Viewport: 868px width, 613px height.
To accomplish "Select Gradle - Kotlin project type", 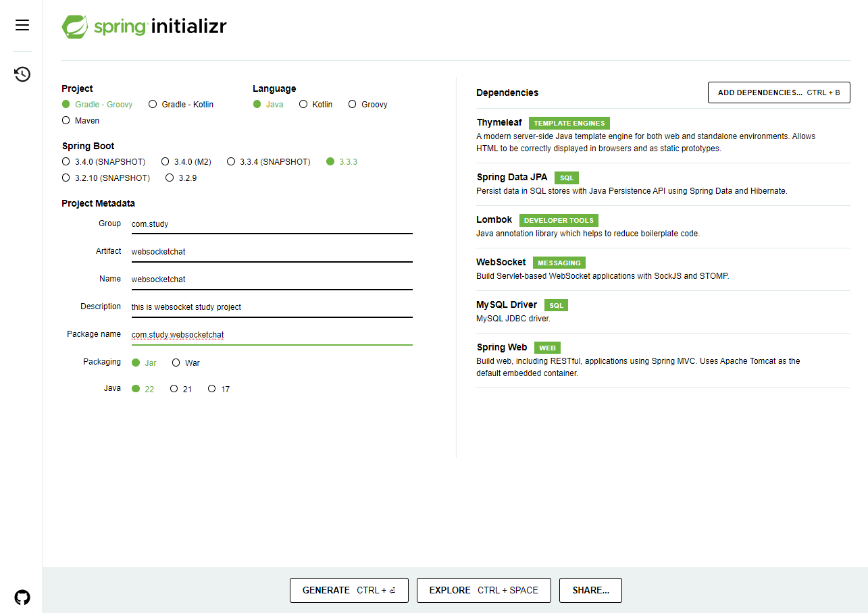I will (181, 105).
